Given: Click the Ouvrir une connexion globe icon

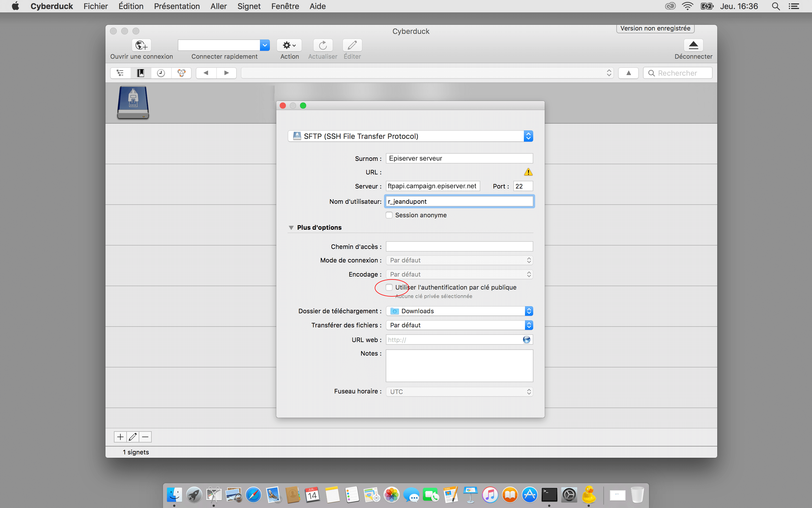Looking at the screenshot, I should [141, 45].
